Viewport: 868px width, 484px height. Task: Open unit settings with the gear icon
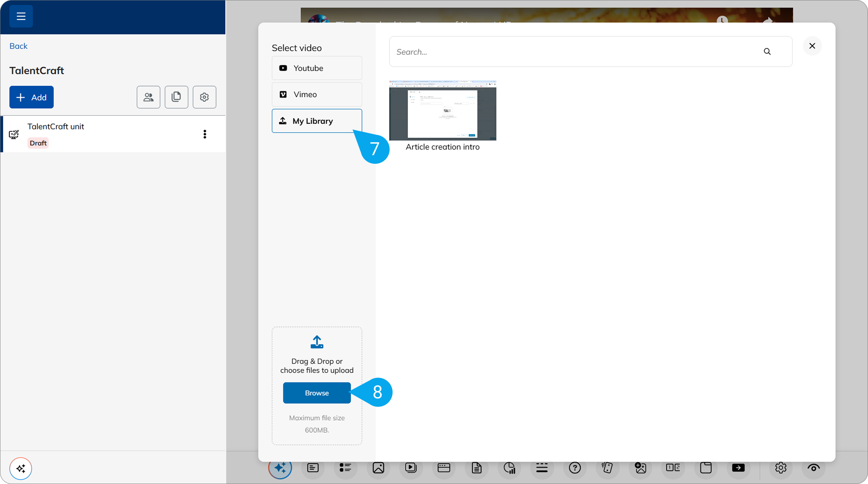click(x=204, y=97)
